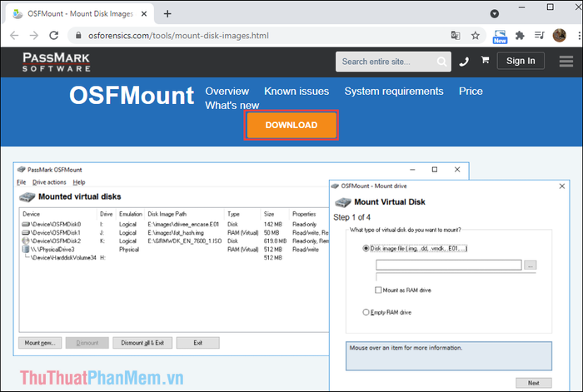Open the What's new link
583x392 pixels.
[x=232, y=106]
